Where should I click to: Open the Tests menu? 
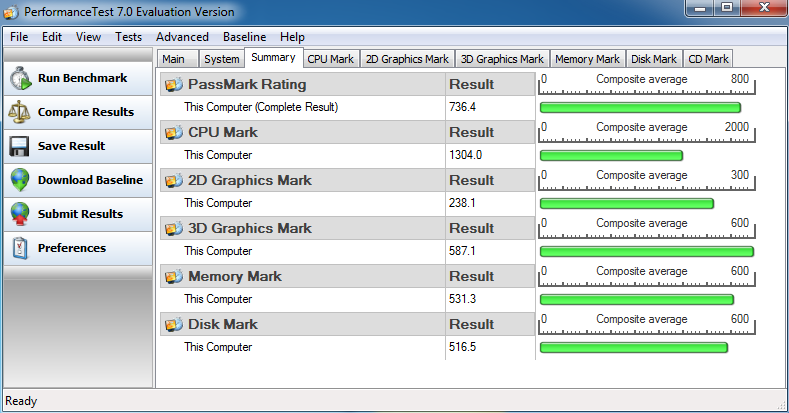coord(128,37)
